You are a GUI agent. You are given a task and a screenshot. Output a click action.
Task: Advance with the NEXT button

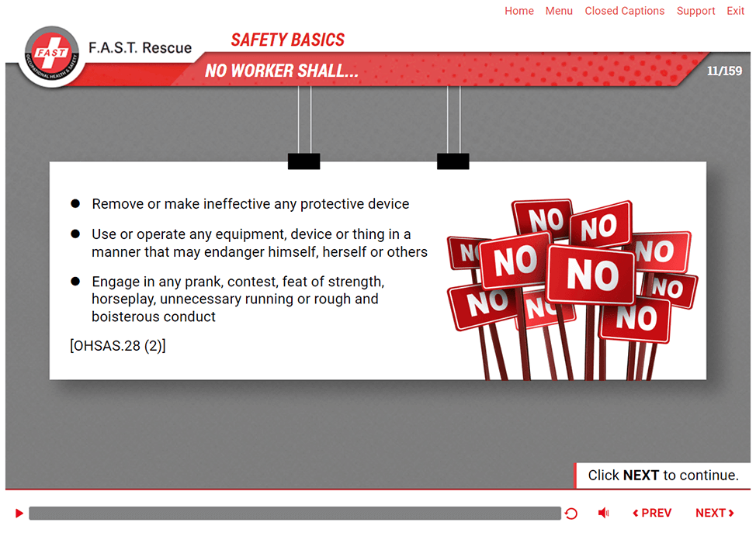(714, 513)
